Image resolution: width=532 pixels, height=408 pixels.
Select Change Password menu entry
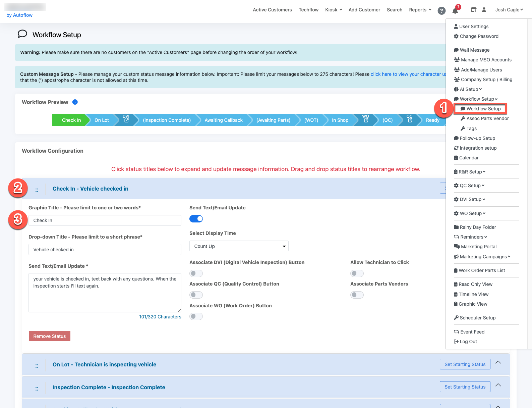[x=476, y=36]
